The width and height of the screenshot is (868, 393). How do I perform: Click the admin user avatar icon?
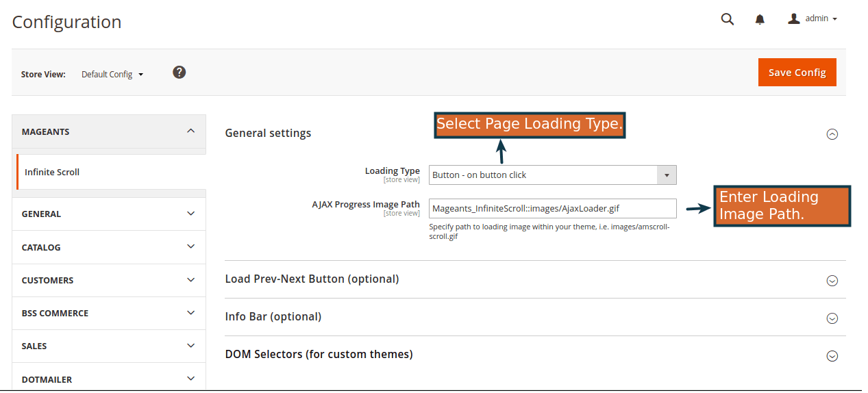coord(794,18)
